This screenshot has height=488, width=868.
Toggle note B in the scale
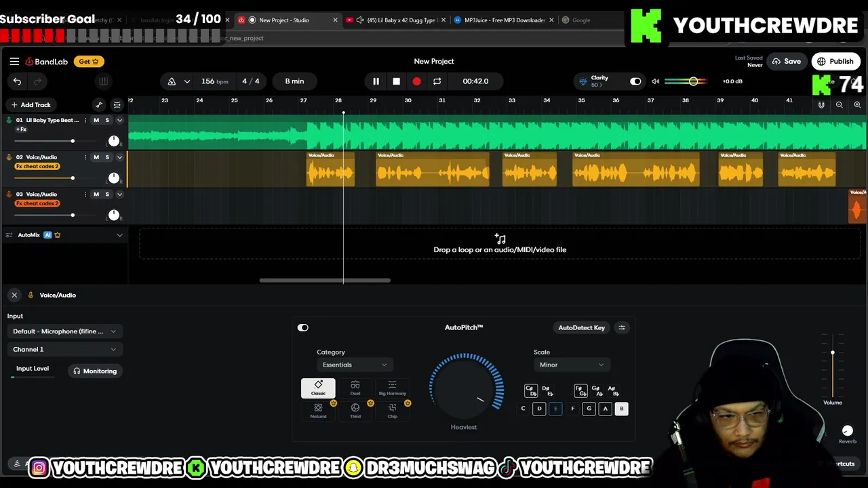[x=621, y=409]
